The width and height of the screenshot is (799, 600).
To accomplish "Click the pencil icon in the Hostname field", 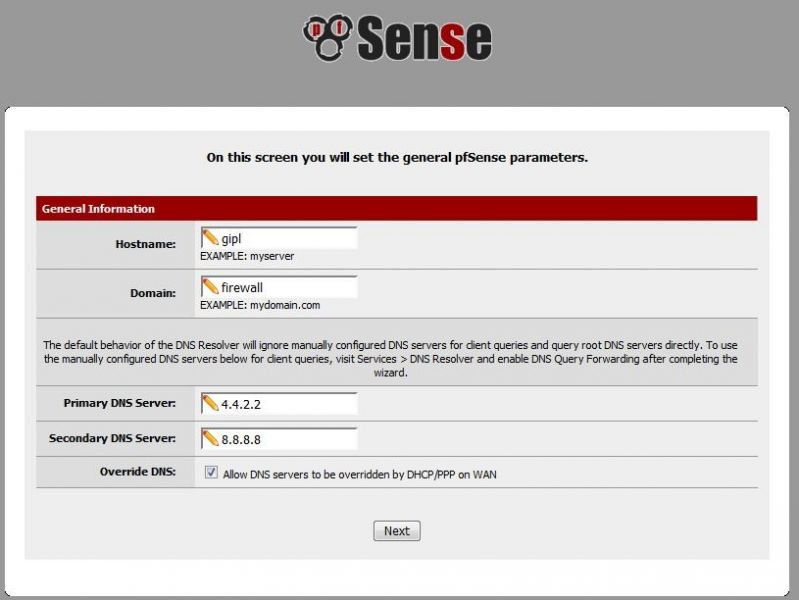I will point(210,238).
